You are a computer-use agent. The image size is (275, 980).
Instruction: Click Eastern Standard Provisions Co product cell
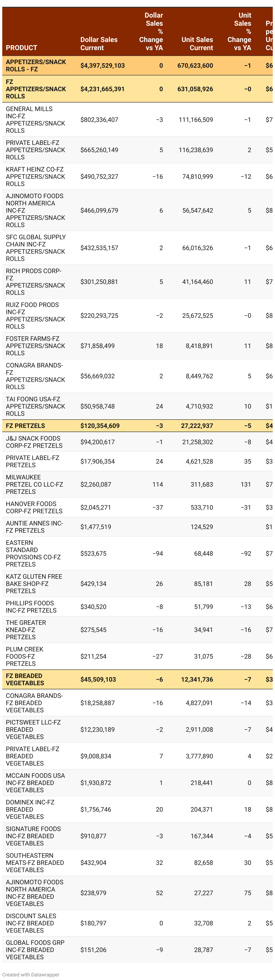click(x=33, y=553)
